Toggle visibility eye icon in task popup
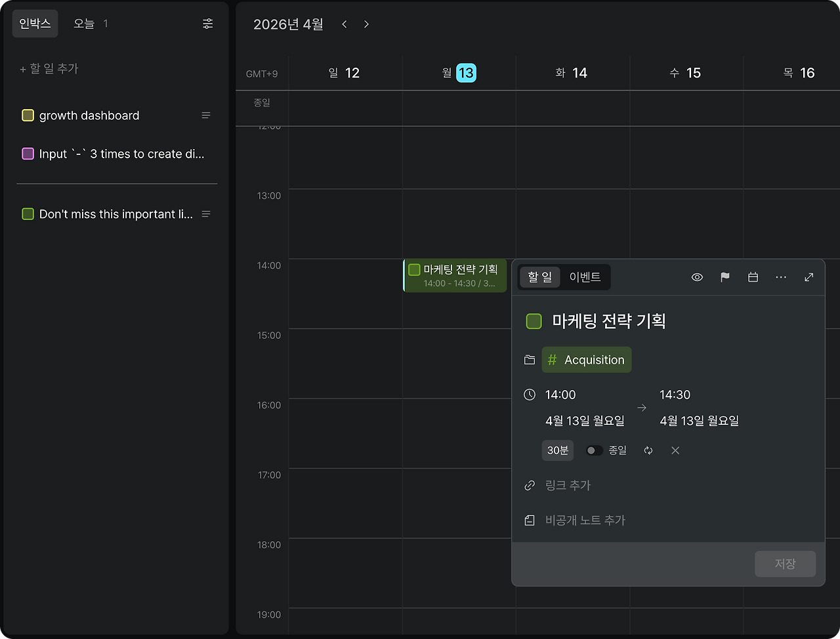The height and width of the screenshot is (639, 840). (697, 277)
